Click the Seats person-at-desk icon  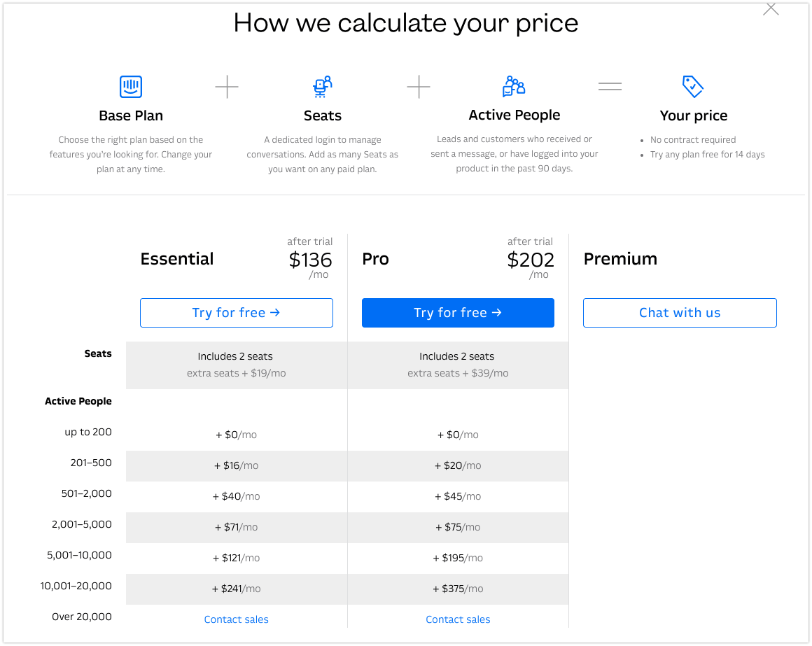tap(322, 87)
